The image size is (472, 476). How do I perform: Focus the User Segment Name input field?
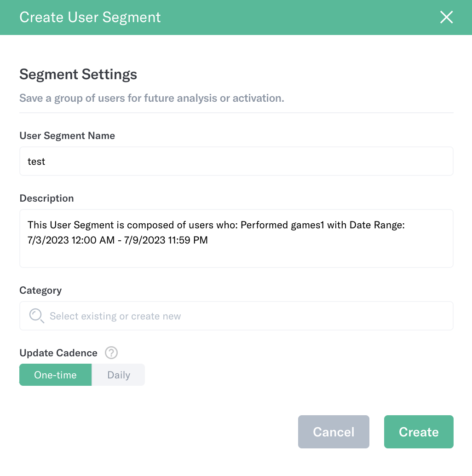[x=236, y=161]
